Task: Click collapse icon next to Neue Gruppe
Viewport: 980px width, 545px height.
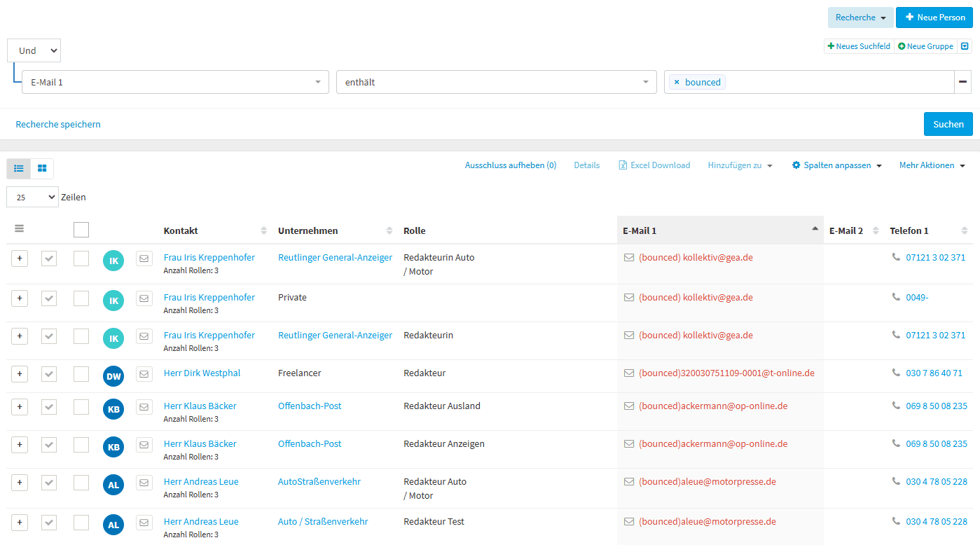Action: pos(965,46)
